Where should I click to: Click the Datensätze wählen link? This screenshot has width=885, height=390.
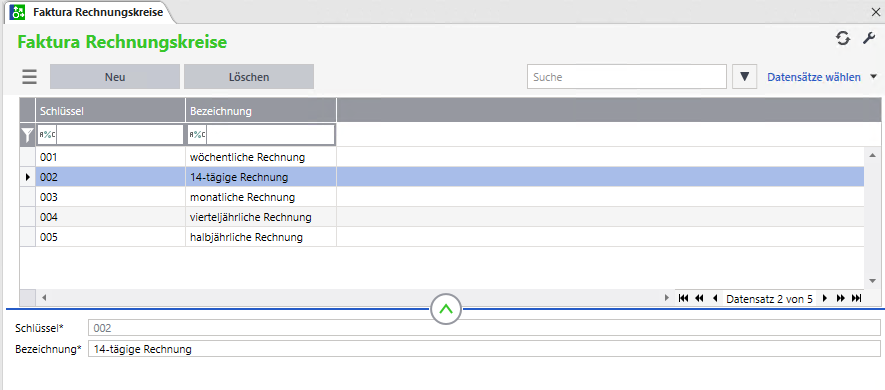pos(814,77)
